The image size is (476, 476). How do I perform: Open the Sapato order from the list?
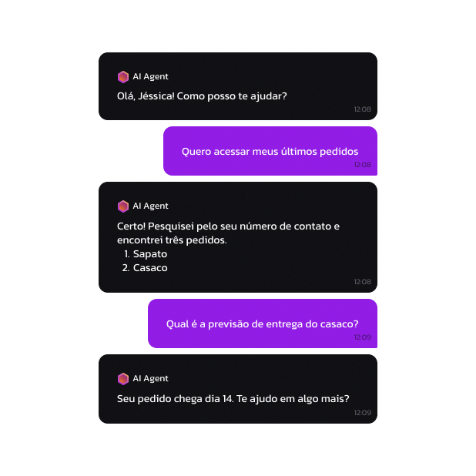[x=149, y=254]
